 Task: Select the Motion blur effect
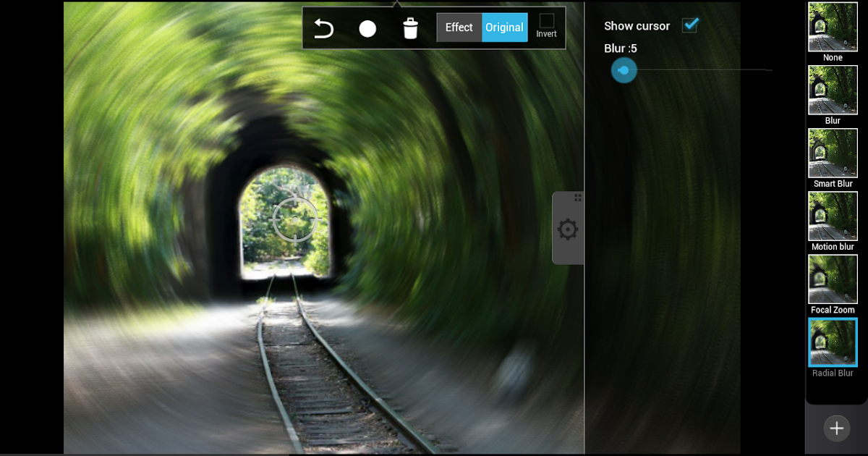pos(833,216)
